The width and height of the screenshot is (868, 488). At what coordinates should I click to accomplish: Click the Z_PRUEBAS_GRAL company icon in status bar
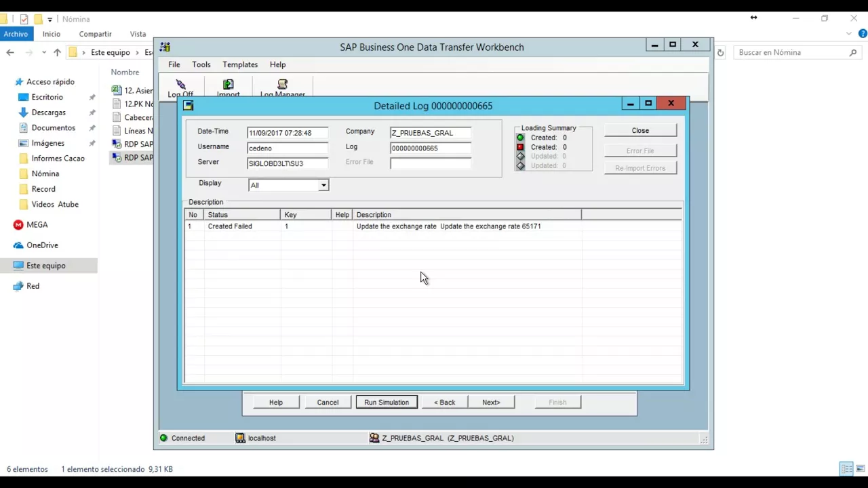pos(374,438)
